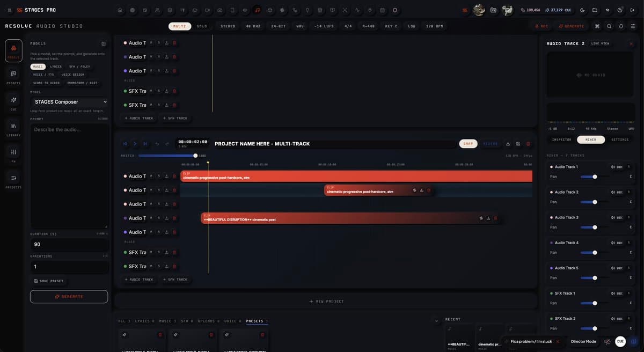Image resolution: width=644 pixels, height=352 pixels.
Task: Download the BEAUTIFUL DISRUPTION clip
Action: click(x=488, y=218)
